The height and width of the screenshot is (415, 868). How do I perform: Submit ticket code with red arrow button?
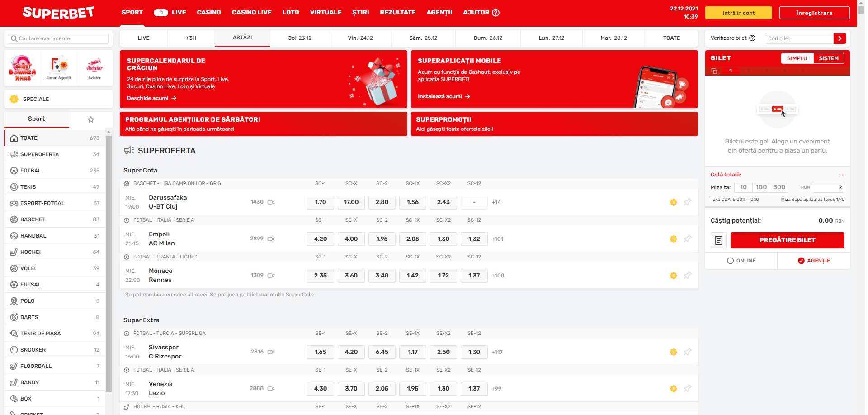pos(840,38)
